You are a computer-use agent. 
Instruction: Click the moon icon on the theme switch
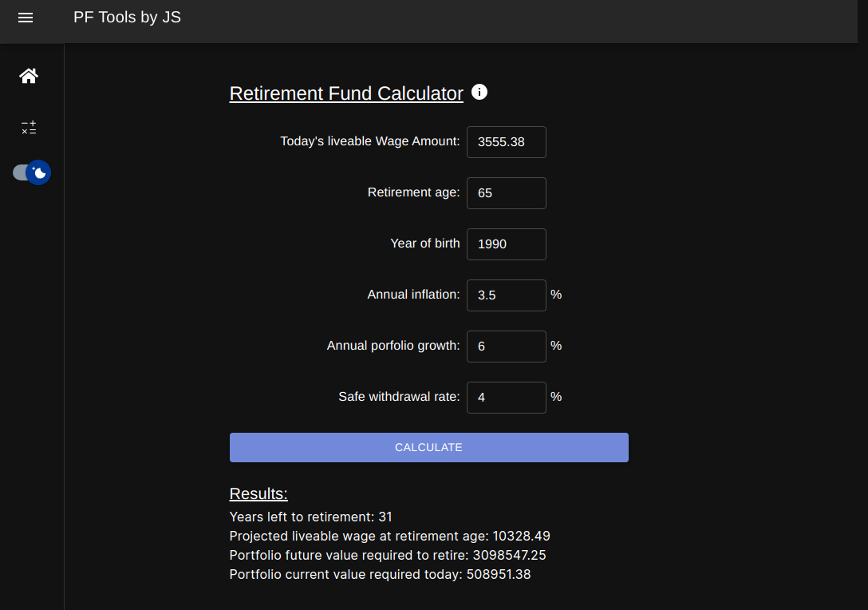click(x=39, y=172)
